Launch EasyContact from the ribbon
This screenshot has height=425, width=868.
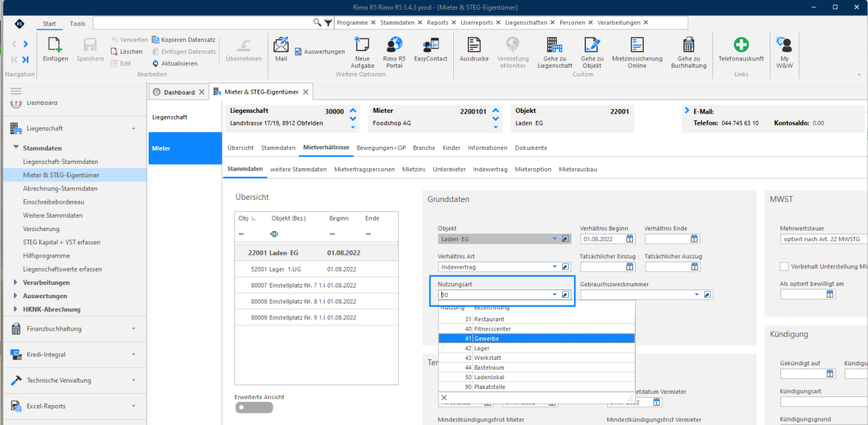[x=431, y=50]
